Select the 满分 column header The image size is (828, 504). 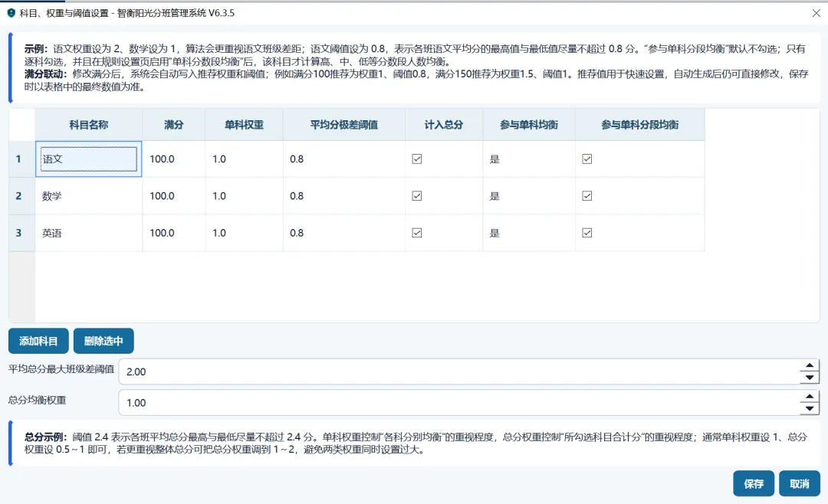174,125
